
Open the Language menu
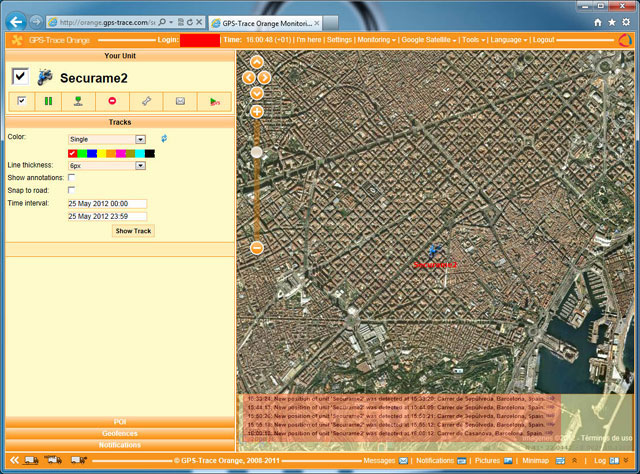[x=509, y=40]
